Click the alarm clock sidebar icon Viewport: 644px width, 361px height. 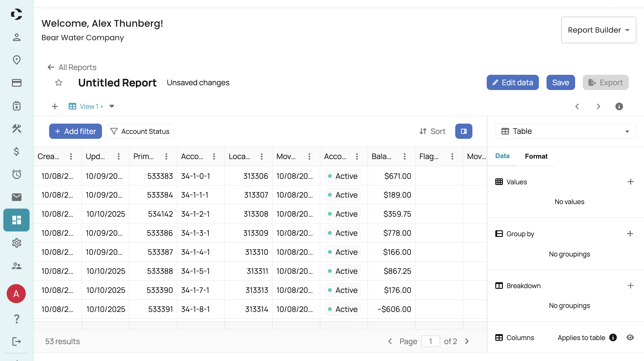pyautogui.click(x=16, y=174)
